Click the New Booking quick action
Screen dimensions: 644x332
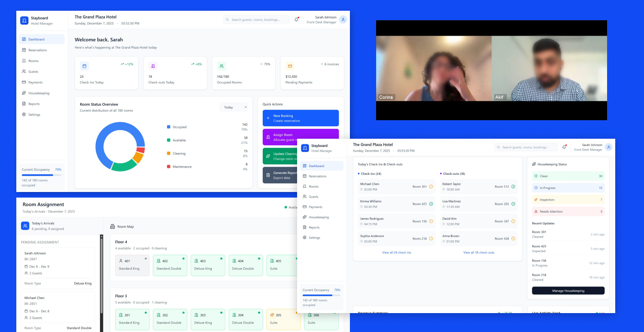301,118
